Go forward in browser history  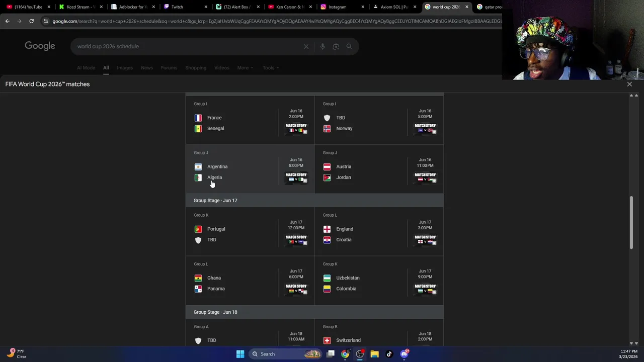click(19, 21)
